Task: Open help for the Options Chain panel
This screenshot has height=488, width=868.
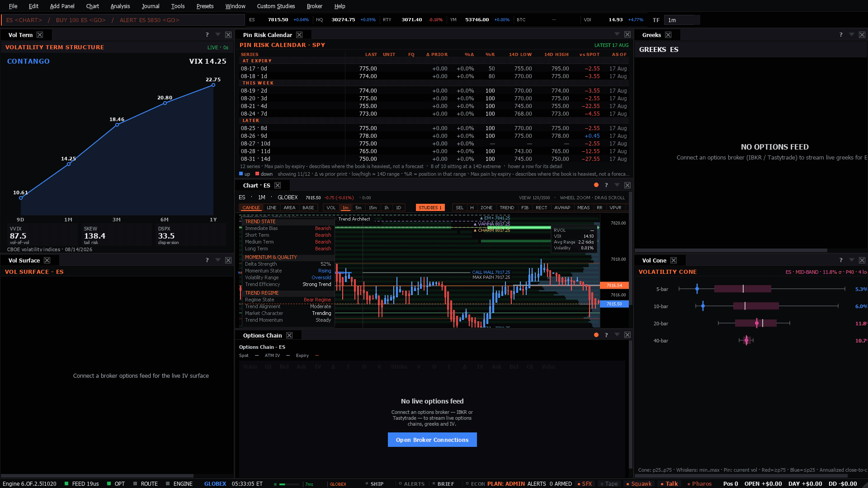Action: tap(606, 335)
